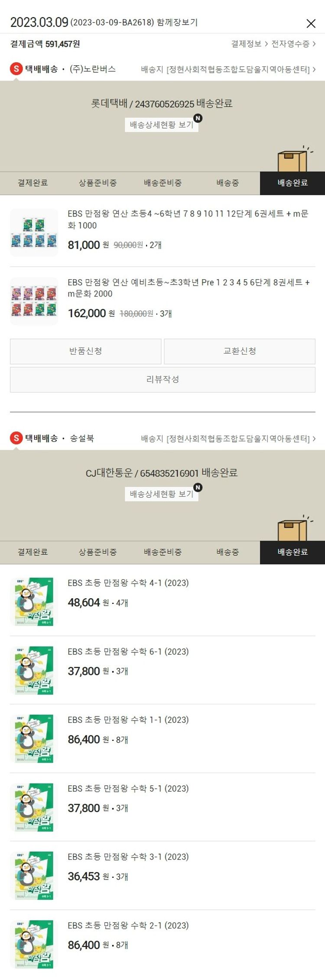The image size is (325, 980).
Task: View 배송상세현황 for the 롯데택배 shipment
Action: (x=162, y=125)
